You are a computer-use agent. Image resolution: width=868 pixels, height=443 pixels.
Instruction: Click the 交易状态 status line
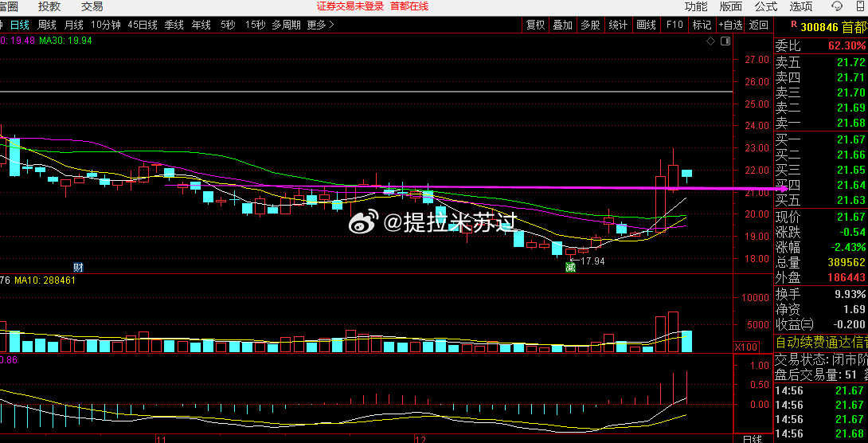click(x=821, y=359)
